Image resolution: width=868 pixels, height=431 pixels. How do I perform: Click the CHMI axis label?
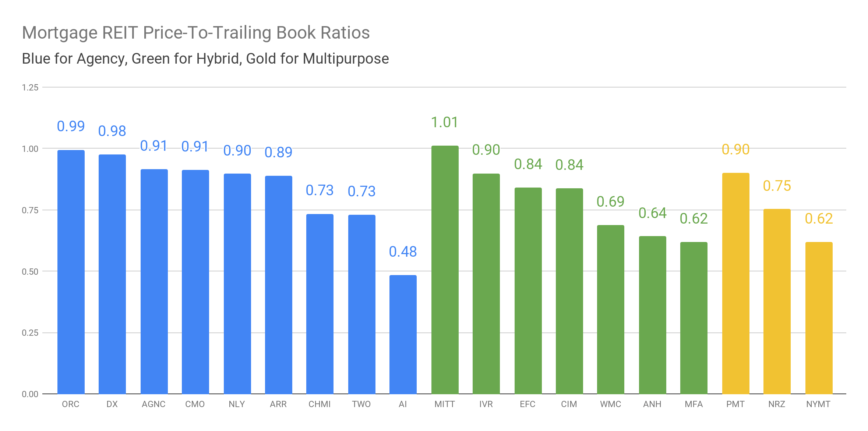point(320,404)
